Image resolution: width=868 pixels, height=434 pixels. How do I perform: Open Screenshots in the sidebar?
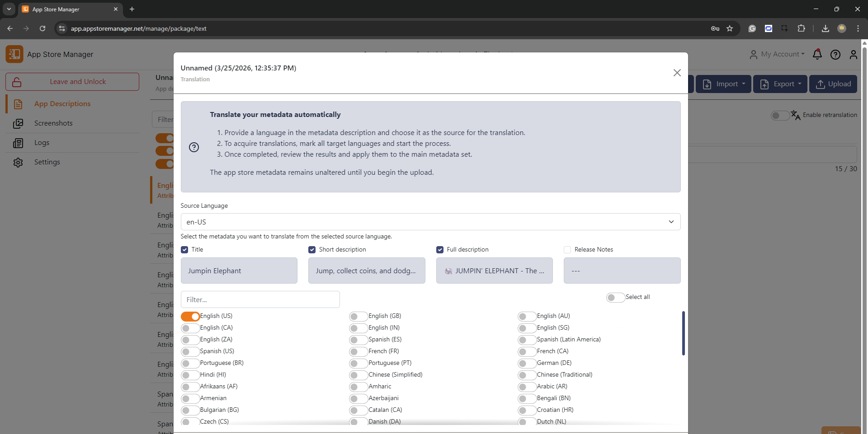53,123
